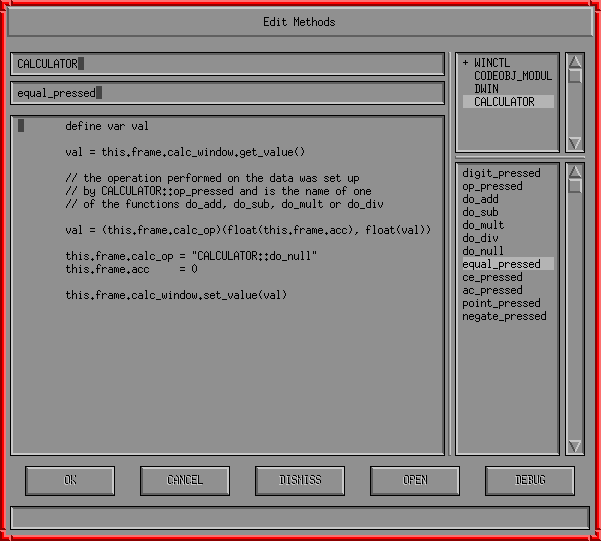This screenshot has height=541, width=601.
Task: Select CODEOBJ_MODUL in class list
Action: 512,76
